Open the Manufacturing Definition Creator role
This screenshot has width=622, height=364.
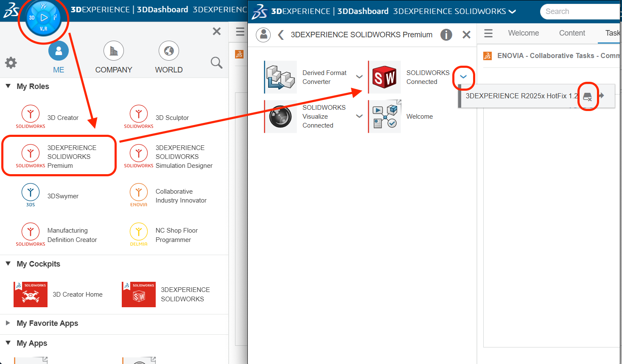57,235
